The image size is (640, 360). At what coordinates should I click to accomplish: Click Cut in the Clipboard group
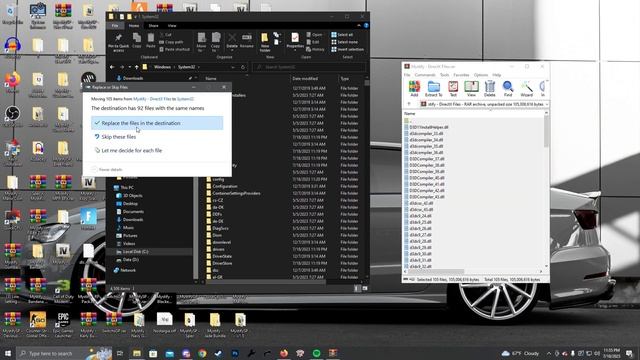pyautogui.click(x=166, y=35)
